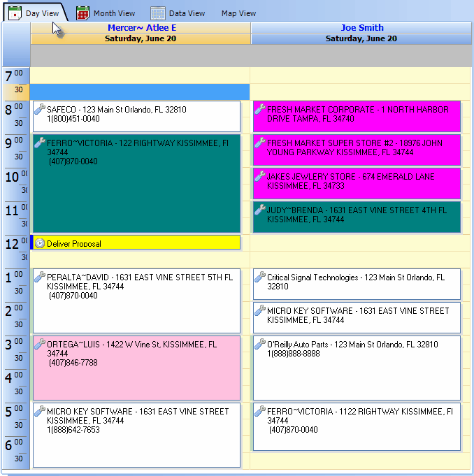Image resolution: width=474 pixels, height=476 pixels.
Task: Select the SAFECO 123 Main St appointment
Action: (x=136, y=117)
